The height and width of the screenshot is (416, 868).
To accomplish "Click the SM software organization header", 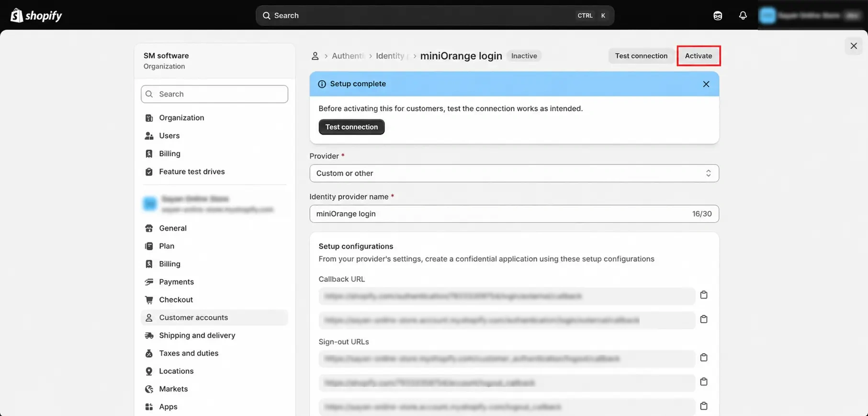I will 214,61.
